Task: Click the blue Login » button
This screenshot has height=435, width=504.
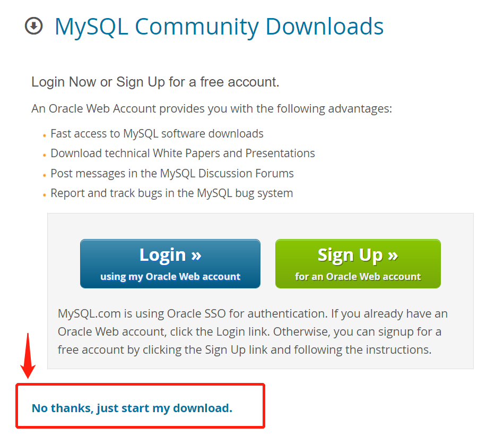Action: (170, 263)
